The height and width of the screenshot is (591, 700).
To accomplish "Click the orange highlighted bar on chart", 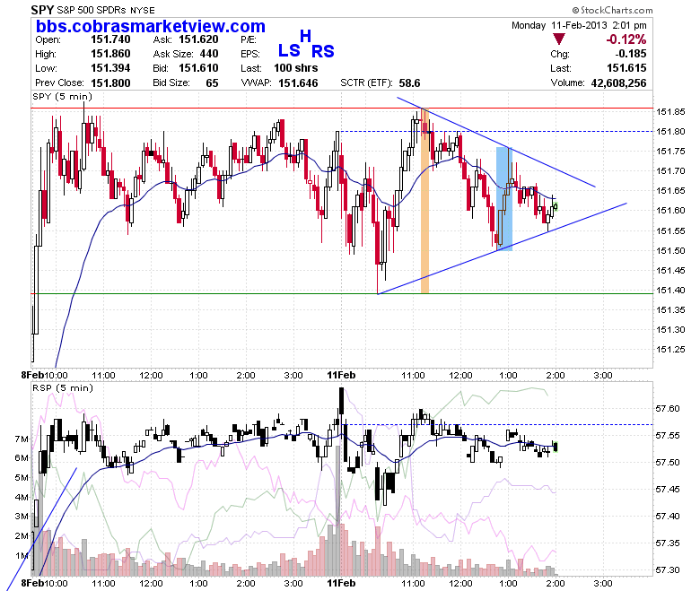I will pos(425,201).
